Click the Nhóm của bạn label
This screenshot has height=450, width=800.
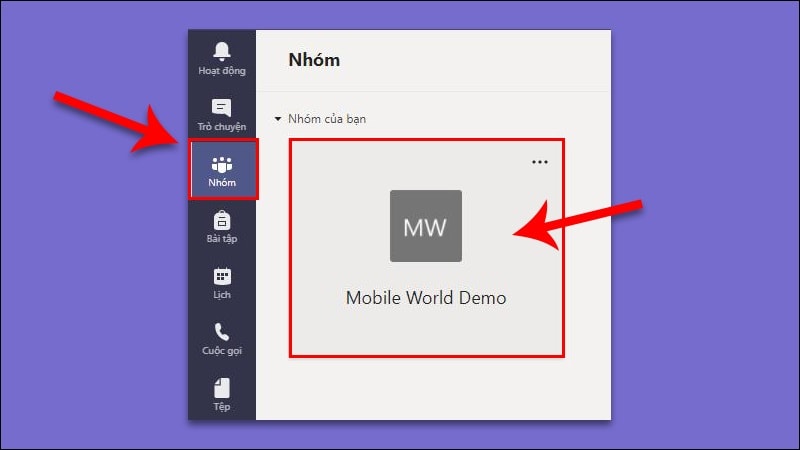pyautogui.click(x=327, y=119)
